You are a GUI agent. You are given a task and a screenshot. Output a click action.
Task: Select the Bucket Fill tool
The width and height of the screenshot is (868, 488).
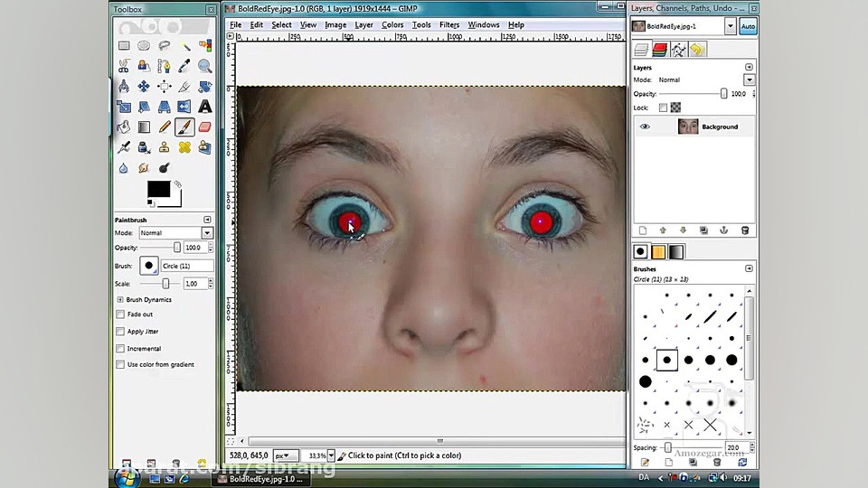[123, 127]
